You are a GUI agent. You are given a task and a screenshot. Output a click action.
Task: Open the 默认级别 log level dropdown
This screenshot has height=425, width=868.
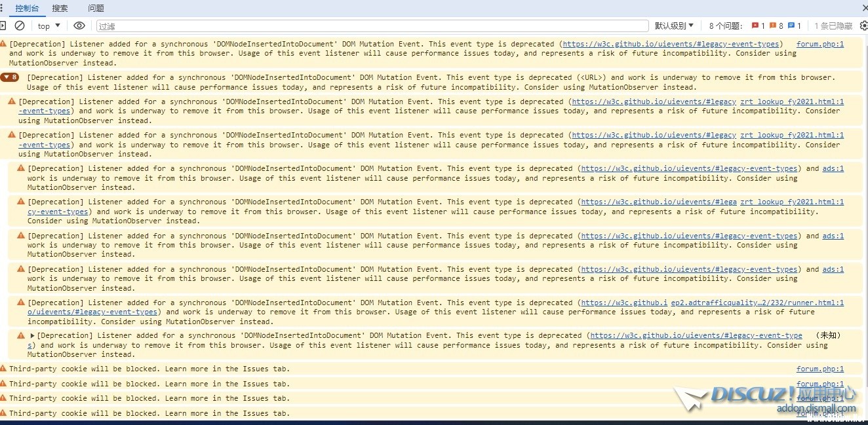coord(674,26)
